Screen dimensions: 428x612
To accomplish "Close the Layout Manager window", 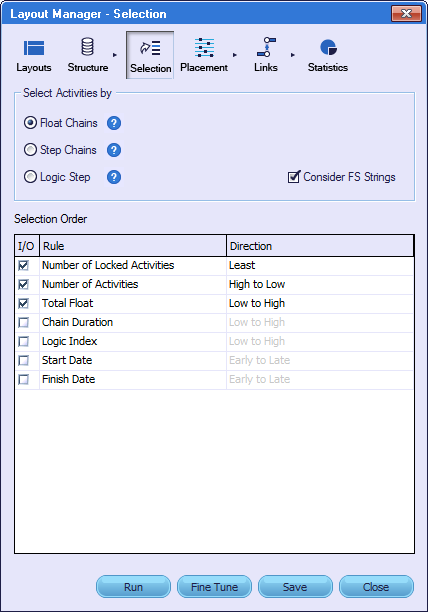I will (x=406, y=14).
